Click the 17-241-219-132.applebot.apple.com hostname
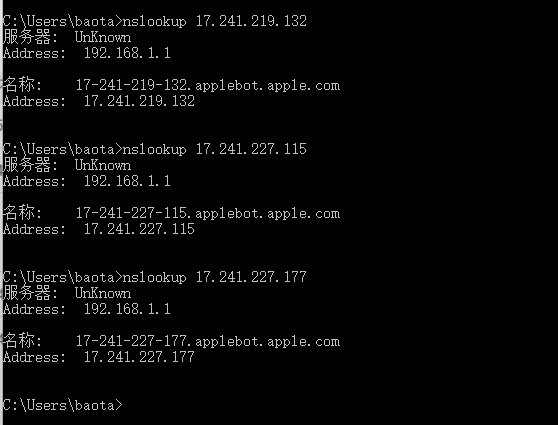 [208, 85]
